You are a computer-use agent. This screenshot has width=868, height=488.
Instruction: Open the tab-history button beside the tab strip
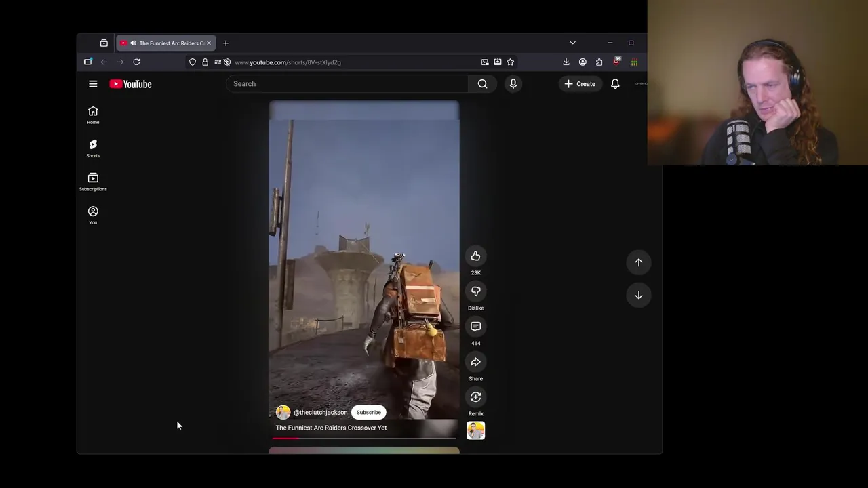click(104, 43)
